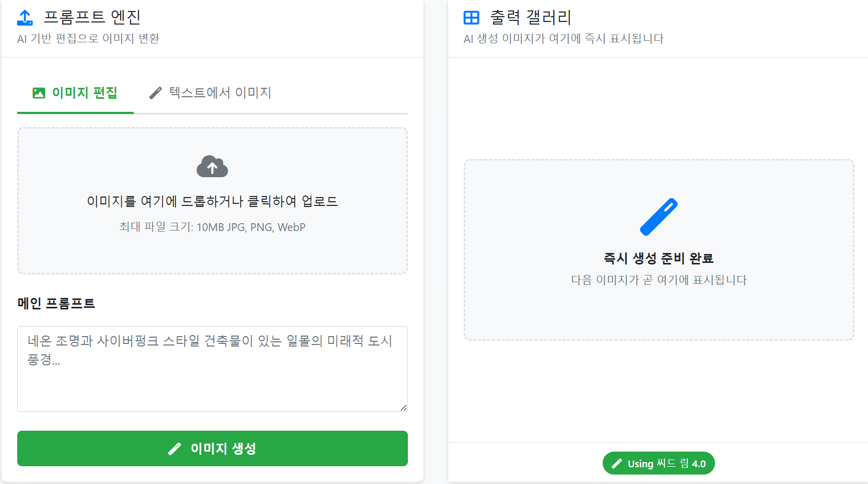Click the grid icon beside 출력 갤러리 title
The width and height of the screenshot is (868, 484).
(x=471, y=17)
